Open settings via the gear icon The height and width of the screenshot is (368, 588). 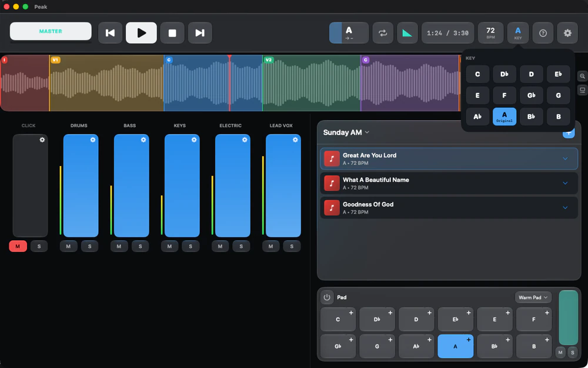coord(567,33)
